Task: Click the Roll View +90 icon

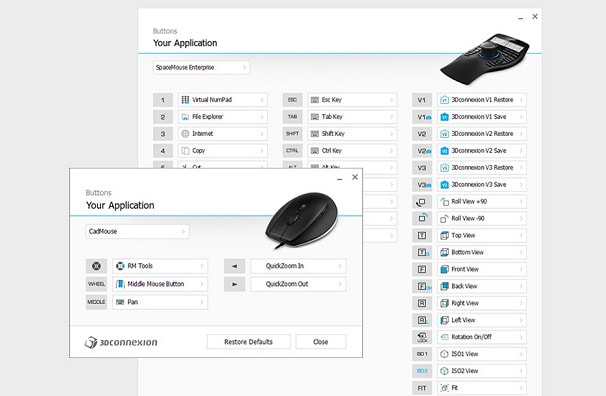Action: click(444, 202)
